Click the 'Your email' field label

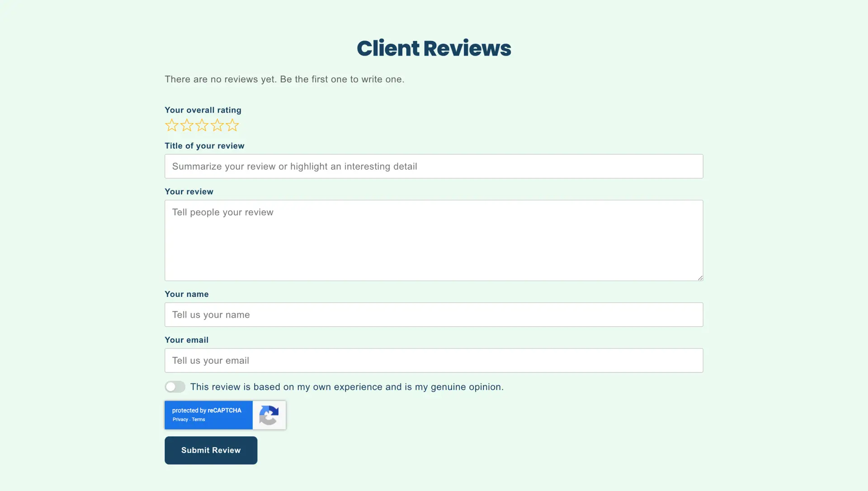point(186,340)
